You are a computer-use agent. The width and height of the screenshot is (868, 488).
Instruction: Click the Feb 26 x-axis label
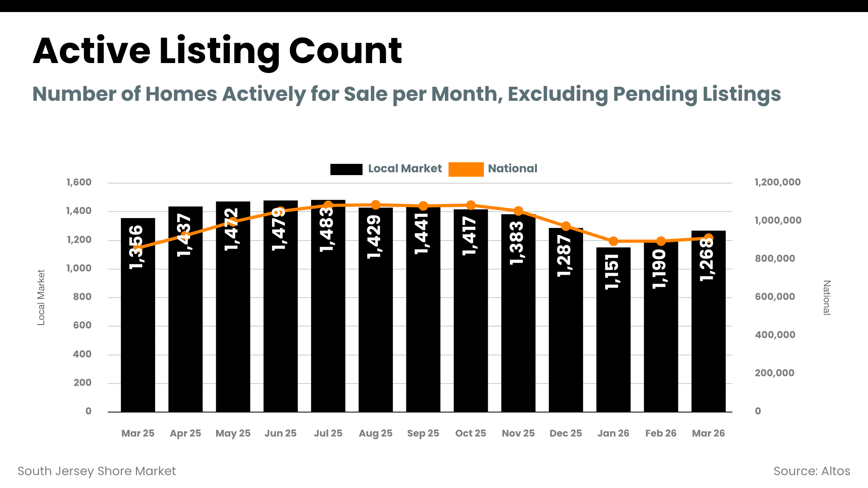[661, 433]
